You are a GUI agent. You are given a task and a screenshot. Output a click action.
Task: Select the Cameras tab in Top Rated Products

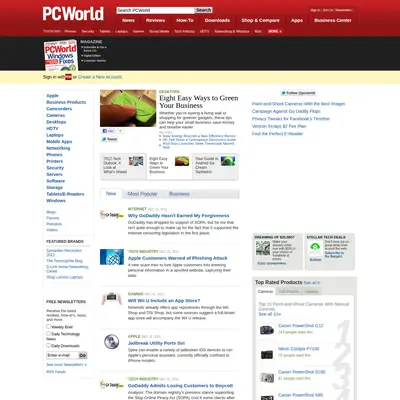(265, 291)
